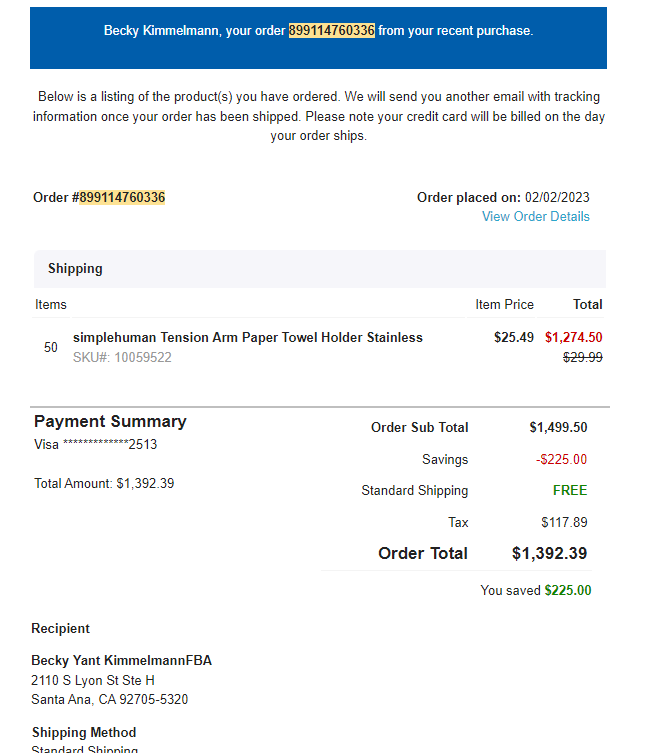Screen dimensions: 666x753
Task: Select the order number beside Order #
Action: 122,197
